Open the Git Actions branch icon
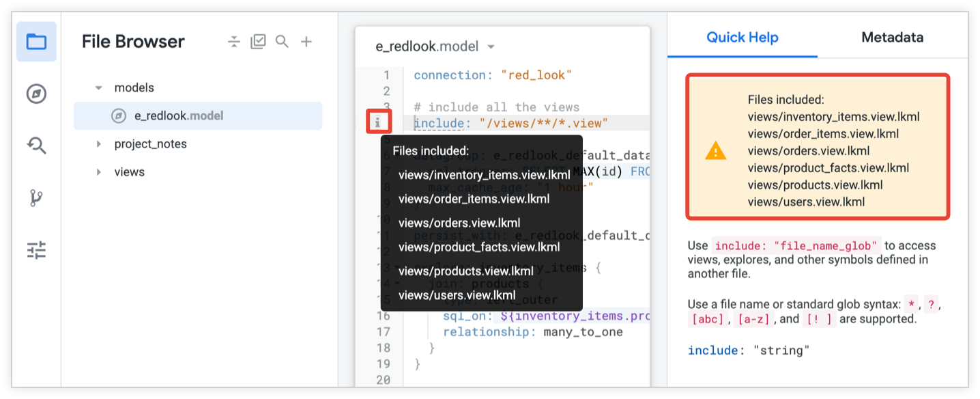 (x=36, y=198)
